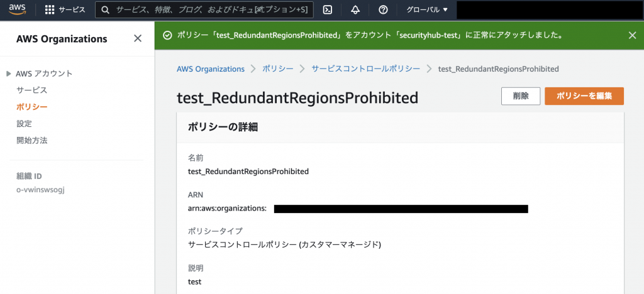Go to サービスコントロールポリシー breadcrumb link
This screenshot has width=644, height=294.
click(x=365, y=69)
